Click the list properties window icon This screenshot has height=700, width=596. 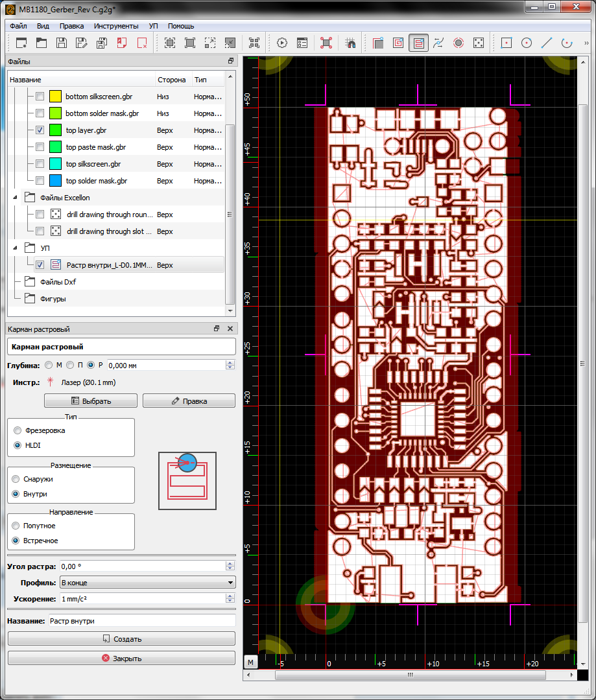pyautogui.click(x=302, y=43)
